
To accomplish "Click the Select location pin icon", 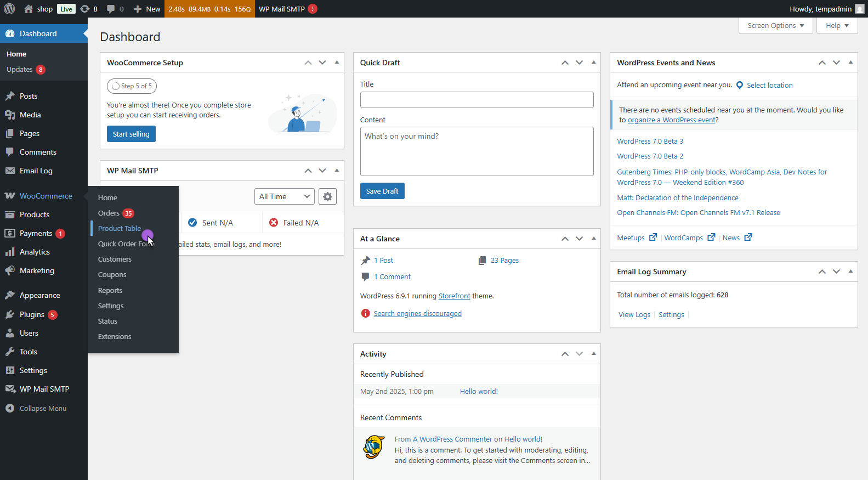I will [740, 85].
